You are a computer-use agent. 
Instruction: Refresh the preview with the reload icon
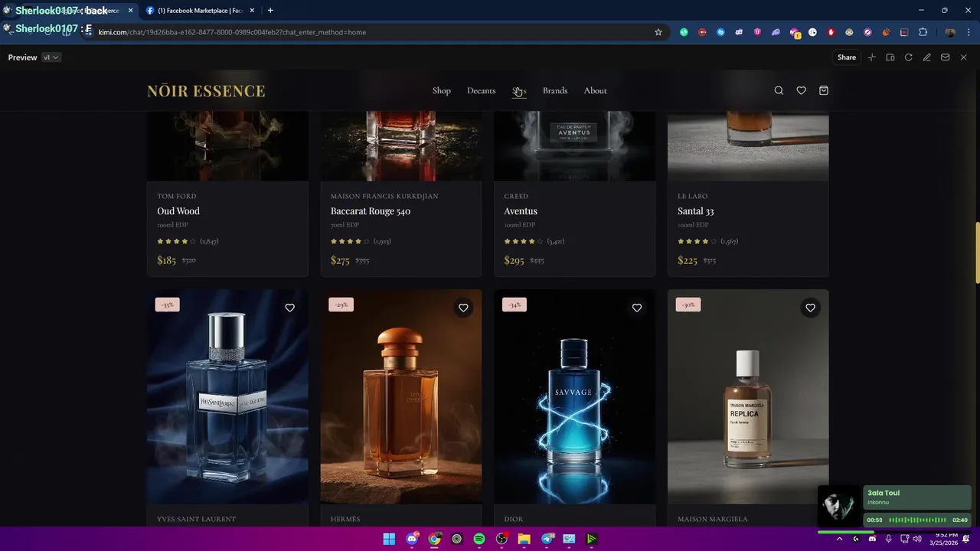[908, 57]
